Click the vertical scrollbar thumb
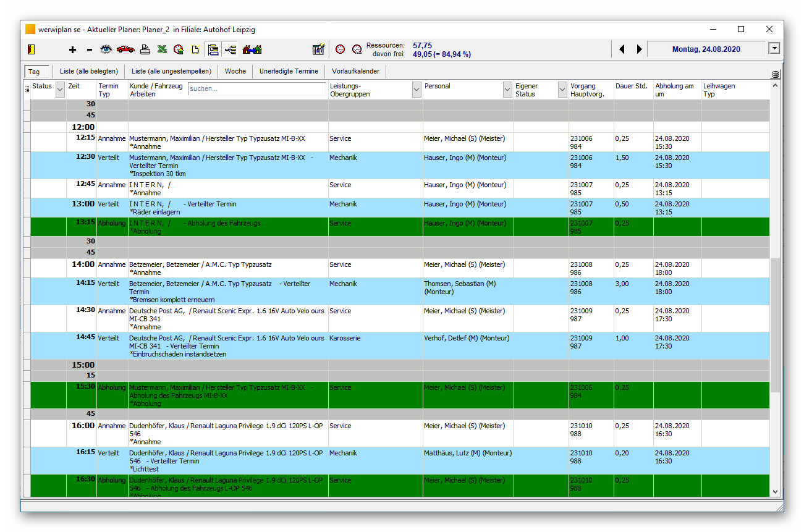 coord(776,326)
